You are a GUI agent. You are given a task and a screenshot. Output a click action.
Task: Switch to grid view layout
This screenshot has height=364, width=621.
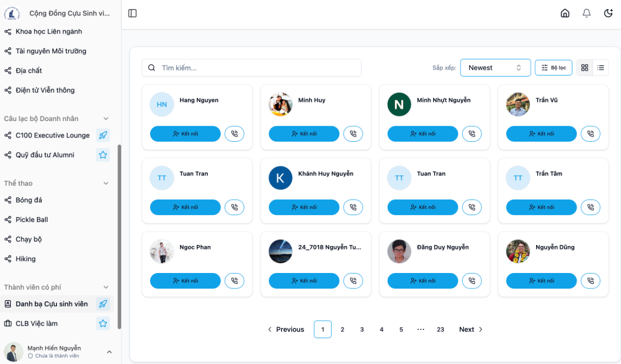pyautogui.click(x=585, y=68)
